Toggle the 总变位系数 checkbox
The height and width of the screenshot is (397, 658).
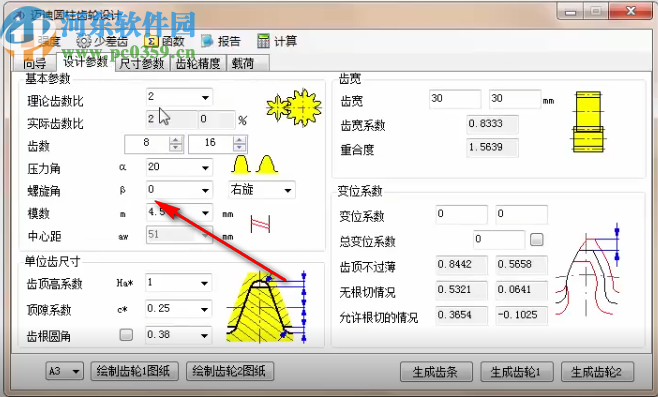coord(537,240)
